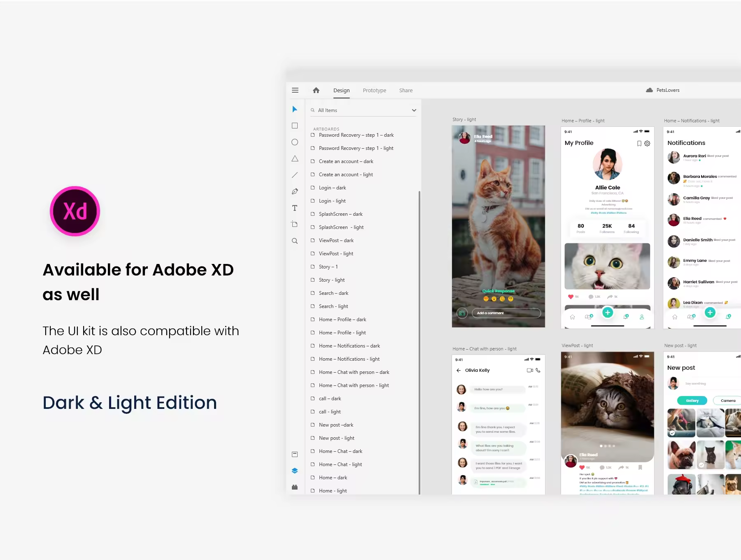Screen dimensions: 741x560
Task: Select the Ellipse tool
Action: pyautogui.click(x=295, y=142)
